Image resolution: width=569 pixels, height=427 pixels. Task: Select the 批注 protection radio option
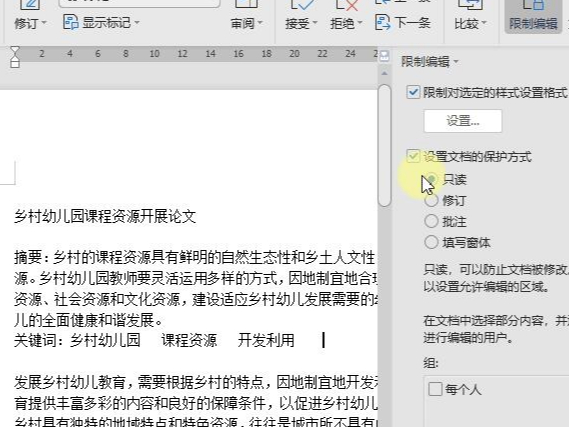[431, 221]
